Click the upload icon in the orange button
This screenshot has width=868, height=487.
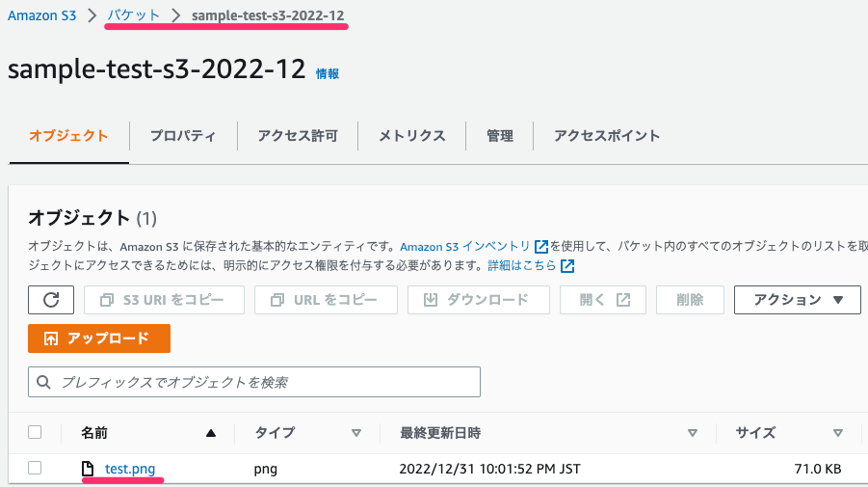(51, 338)
